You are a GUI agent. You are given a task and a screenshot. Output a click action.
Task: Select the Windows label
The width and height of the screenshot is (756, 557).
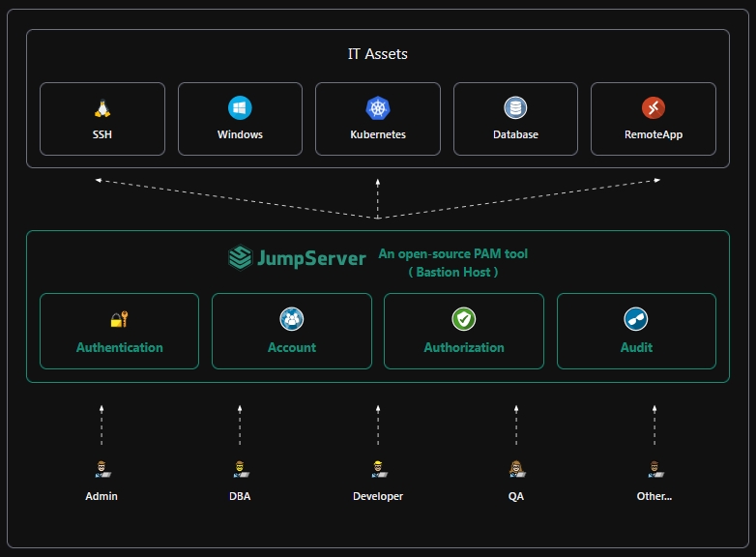240,134
